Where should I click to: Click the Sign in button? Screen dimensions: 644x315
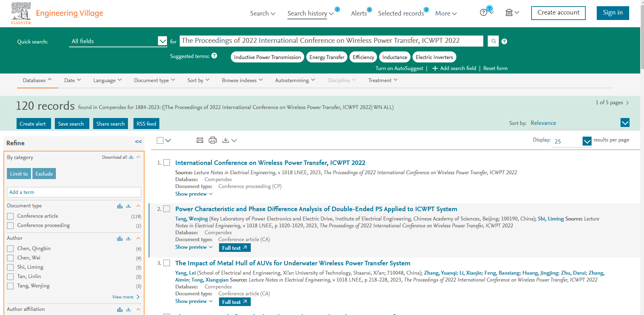613,13
